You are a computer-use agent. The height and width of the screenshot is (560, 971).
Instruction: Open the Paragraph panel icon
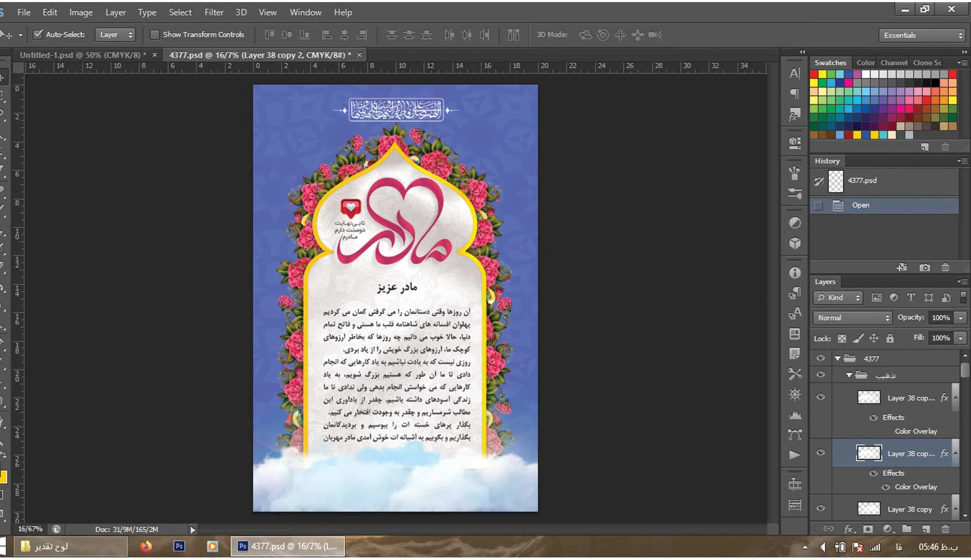click(x=794, y=93)
